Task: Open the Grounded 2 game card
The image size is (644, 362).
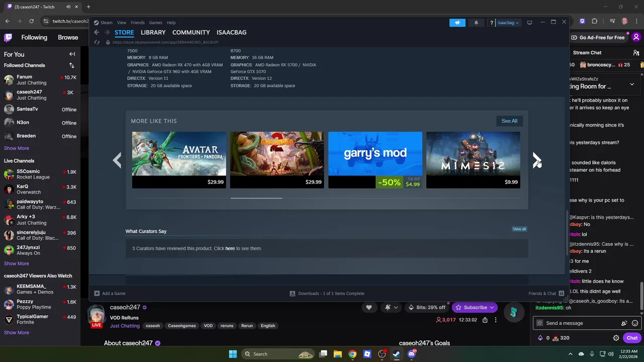Action: (x=277, y=160)
